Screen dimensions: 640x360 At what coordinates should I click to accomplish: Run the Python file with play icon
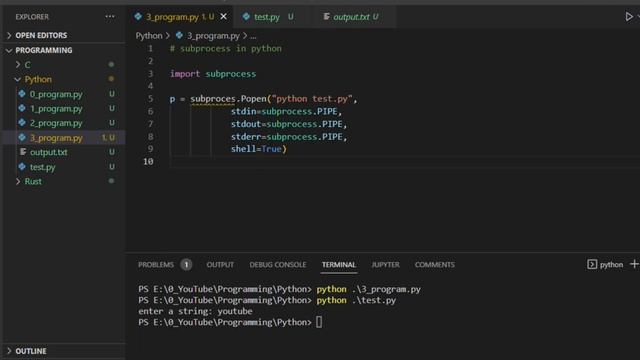coord(629,17)
